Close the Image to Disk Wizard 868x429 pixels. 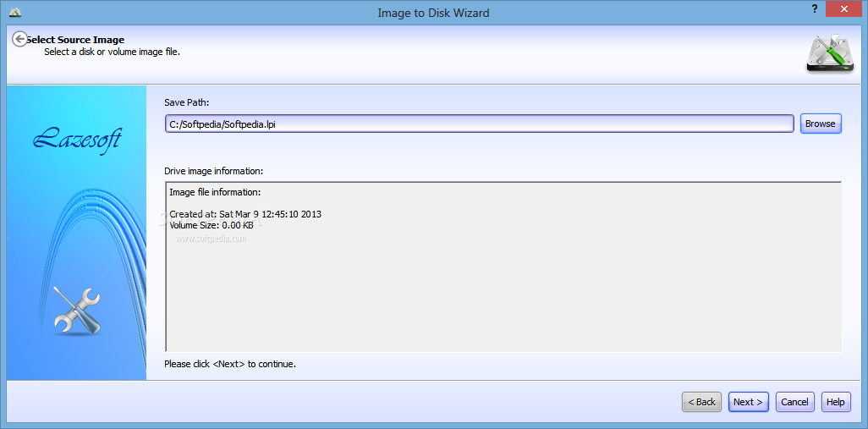pyautogui.click(x=844, y=8)
